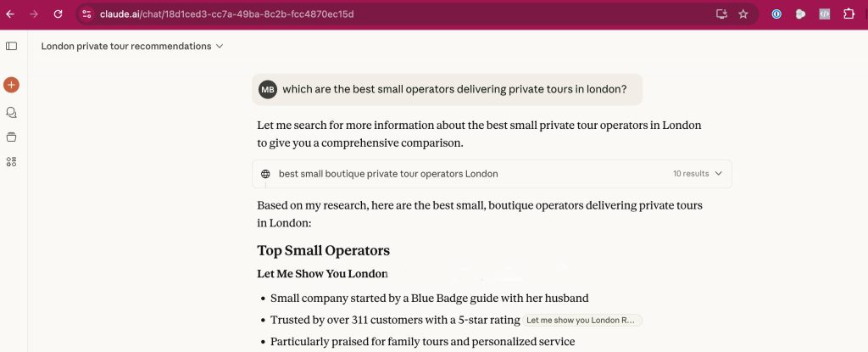Bookmark this page with the star icon
The image size is (868, 352).
(x=743, y=14)
